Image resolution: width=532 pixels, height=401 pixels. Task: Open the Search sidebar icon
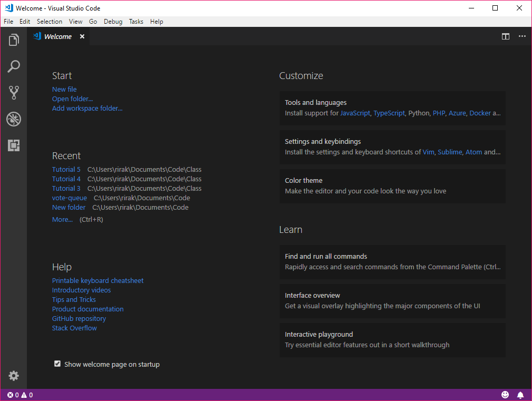pos(13,66)
